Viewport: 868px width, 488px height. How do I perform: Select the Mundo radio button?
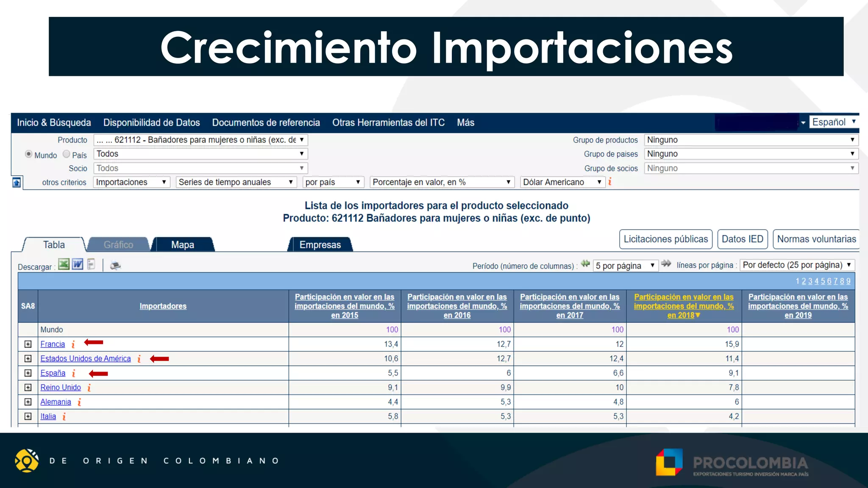pyautogui.click(x=28, y=154)
